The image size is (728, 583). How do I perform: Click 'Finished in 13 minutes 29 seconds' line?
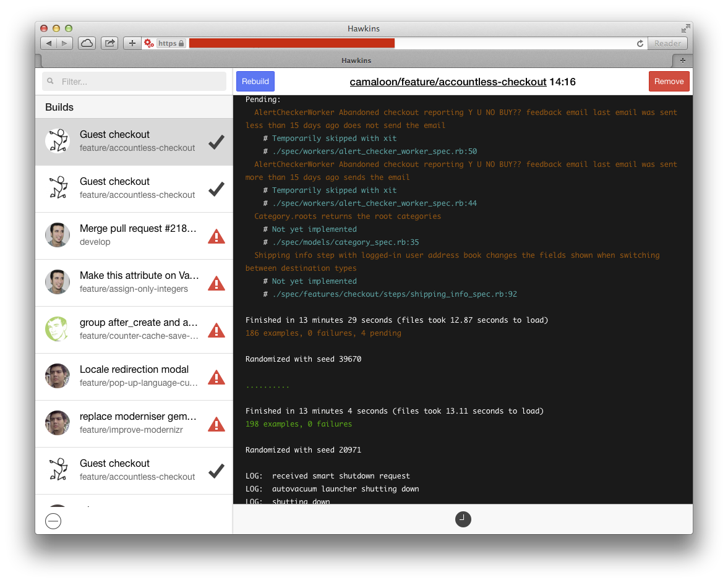click(396, 320)
